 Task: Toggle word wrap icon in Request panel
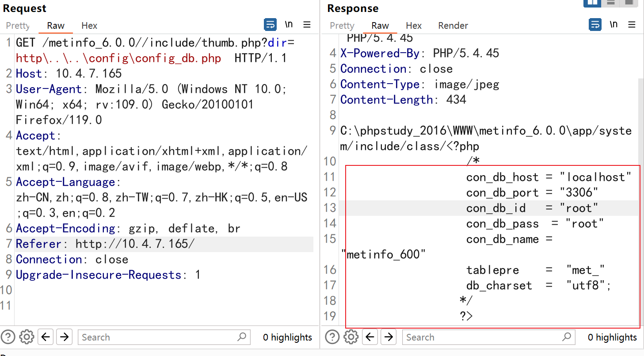coord(270,24)
